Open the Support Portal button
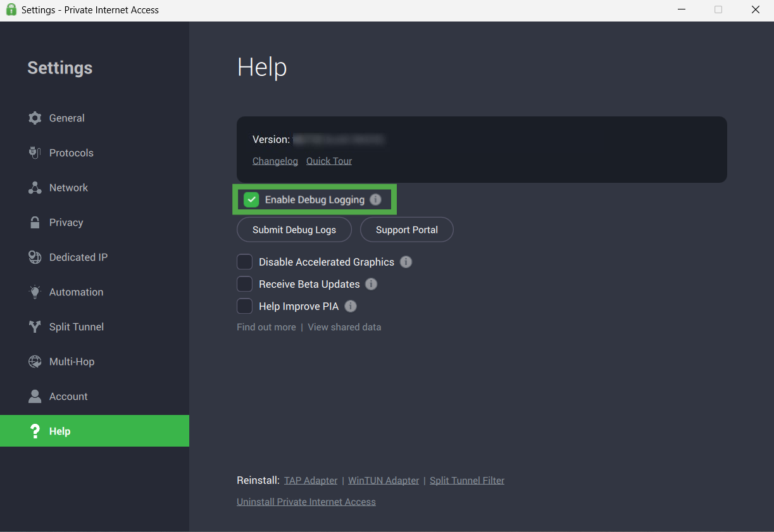 click(407, 230)
